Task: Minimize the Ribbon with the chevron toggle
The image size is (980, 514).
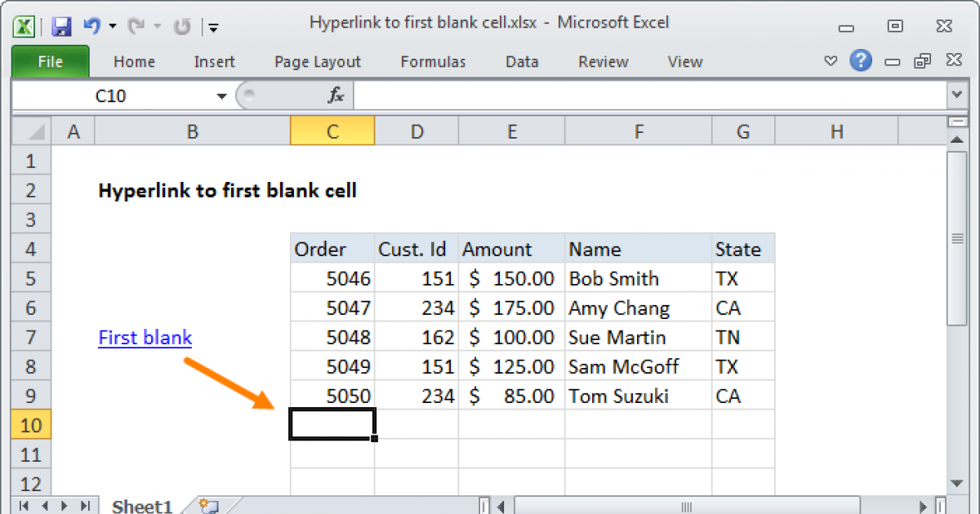Action: [831, 61]
